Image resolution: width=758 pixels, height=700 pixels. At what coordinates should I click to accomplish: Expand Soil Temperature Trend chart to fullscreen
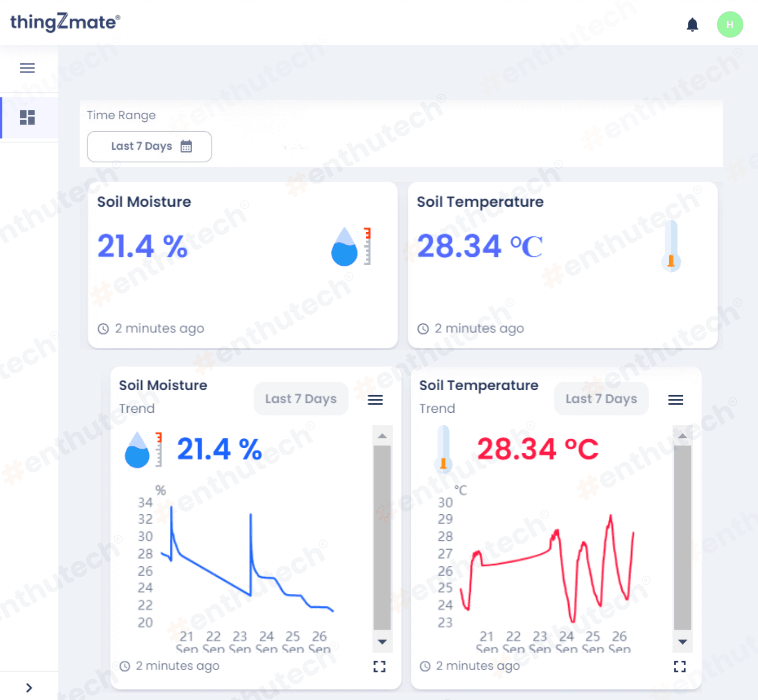click(x=679, y=666)
